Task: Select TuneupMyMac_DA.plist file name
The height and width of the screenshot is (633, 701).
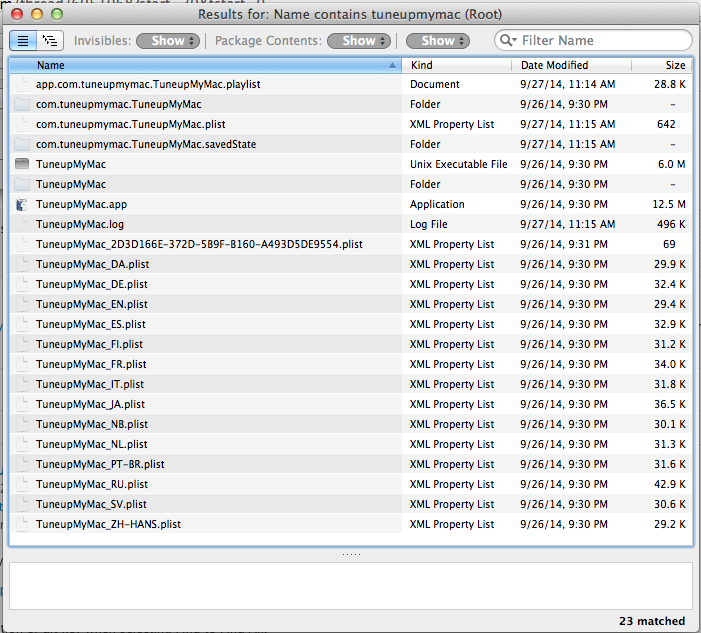Action: click(93, 264)
